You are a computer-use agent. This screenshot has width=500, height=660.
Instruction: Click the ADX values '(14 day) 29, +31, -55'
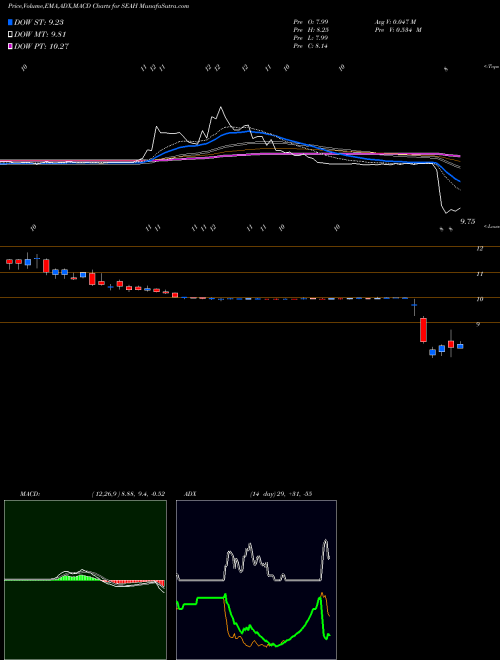tap(281, 494)
